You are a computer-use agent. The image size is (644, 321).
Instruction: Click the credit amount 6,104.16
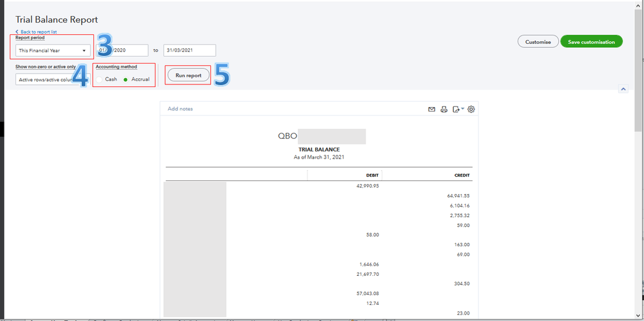460,206
